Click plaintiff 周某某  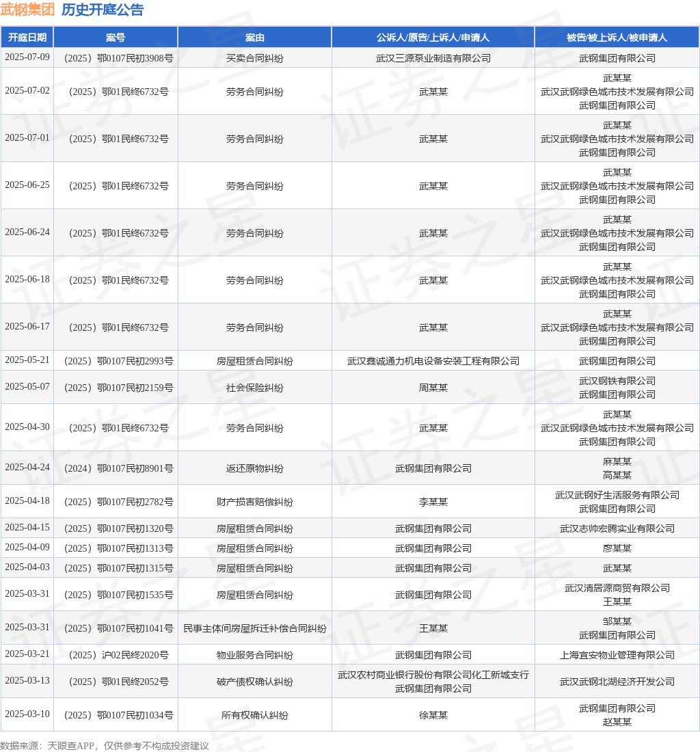[x=433, y=388]
